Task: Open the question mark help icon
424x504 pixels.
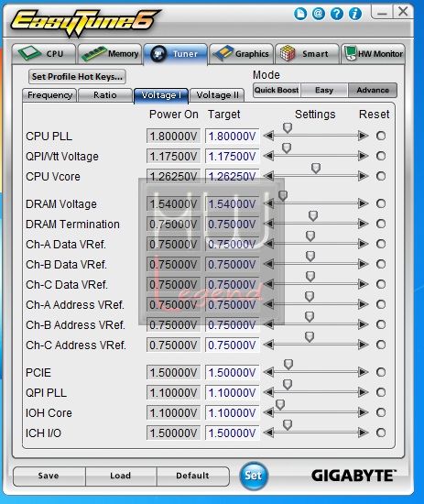Action: [x=337, y=14]
